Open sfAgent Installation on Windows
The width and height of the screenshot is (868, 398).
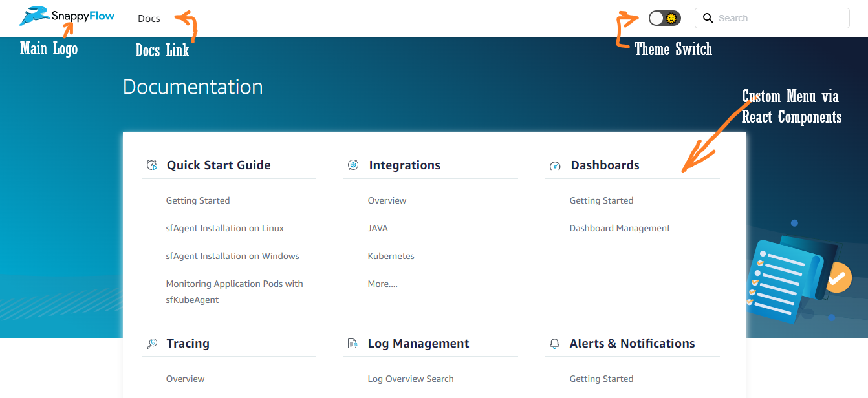coord(232,256)
